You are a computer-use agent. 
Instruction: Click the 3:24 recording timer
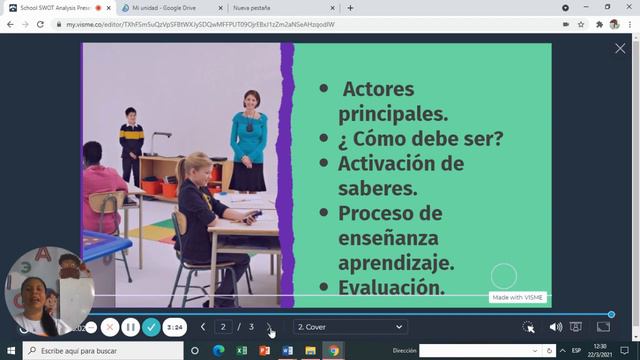(175, 327)
